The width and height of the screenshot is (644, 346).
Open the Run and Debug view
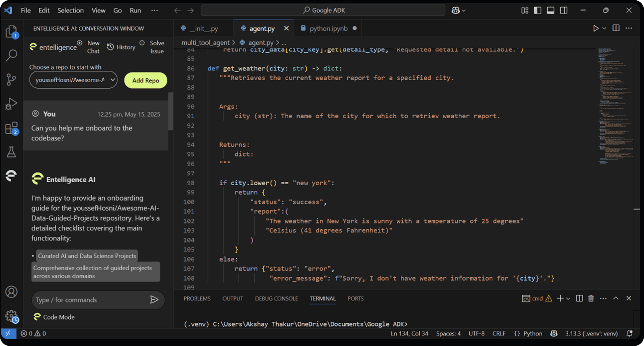(11, 103)
